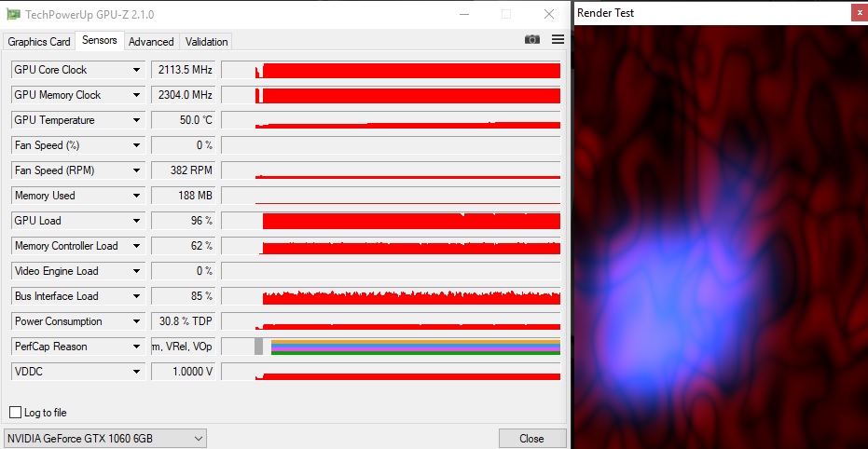The image size is (868, 449).
Task: Close the GPU-Z window with X
Action: (549, 14)
